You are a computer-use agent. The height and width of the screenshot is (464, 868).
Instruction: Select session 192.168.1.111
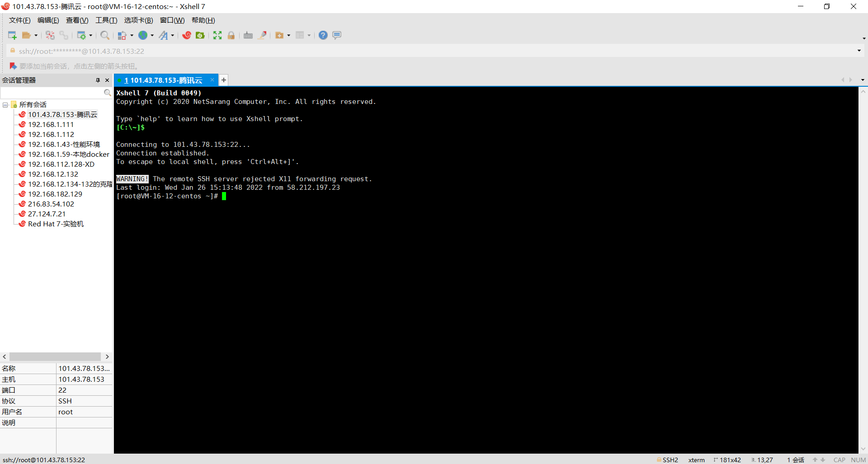[x=51, y=125]
